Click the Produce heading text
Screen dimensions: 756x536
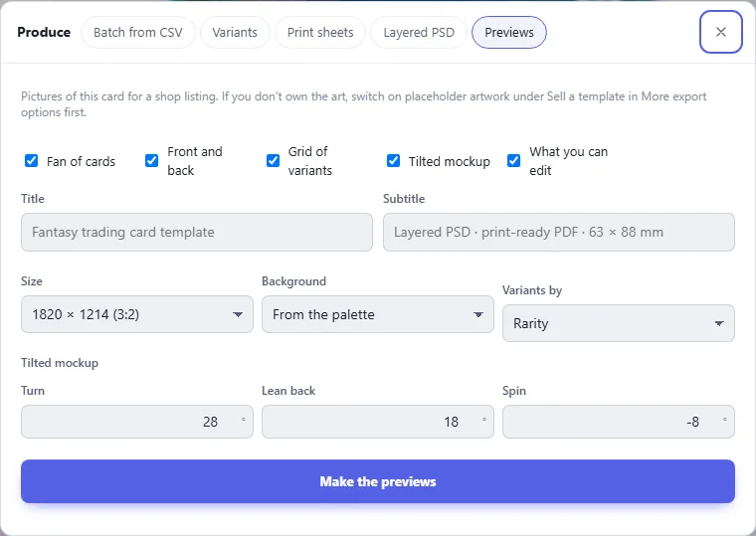pyautogui.click(x=44, y=32)
